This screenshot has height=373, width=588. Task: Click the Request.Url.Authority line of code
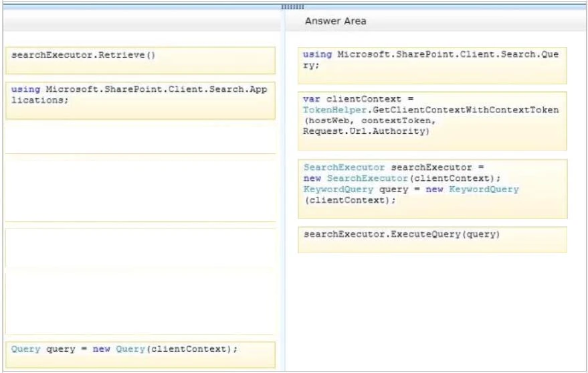[365, 131]
